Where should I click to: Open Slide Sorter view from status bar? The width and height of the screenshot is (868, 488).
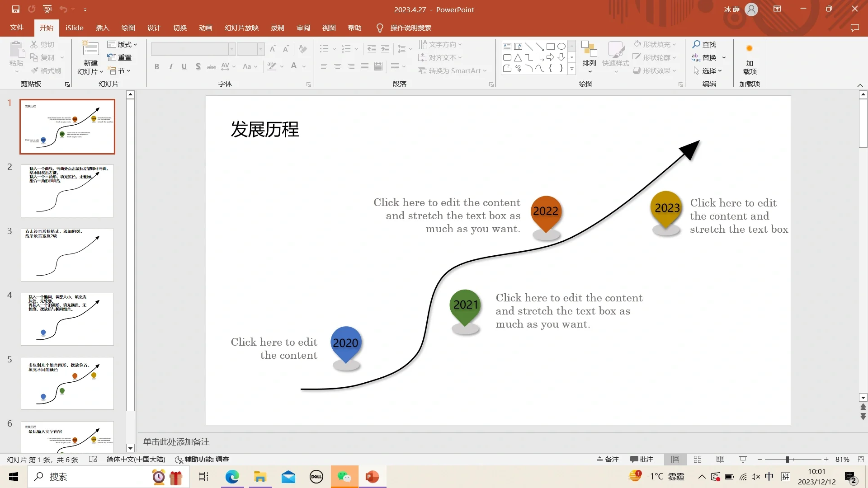click(698, 460)
